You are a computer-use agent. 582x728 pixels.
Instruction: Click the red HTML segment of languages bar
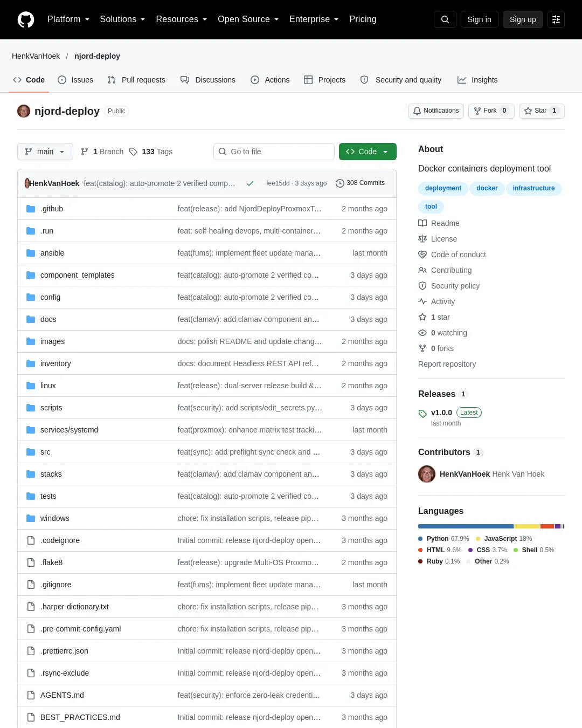[547, 526]
